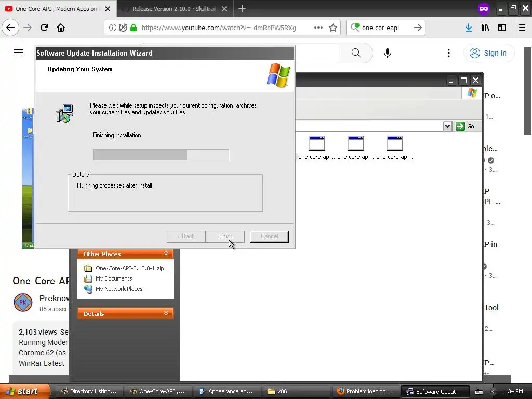Image resolution: width=532 pixels, height=399 pixels.
Task: Go back in Firefox
Action: [10, 28]
